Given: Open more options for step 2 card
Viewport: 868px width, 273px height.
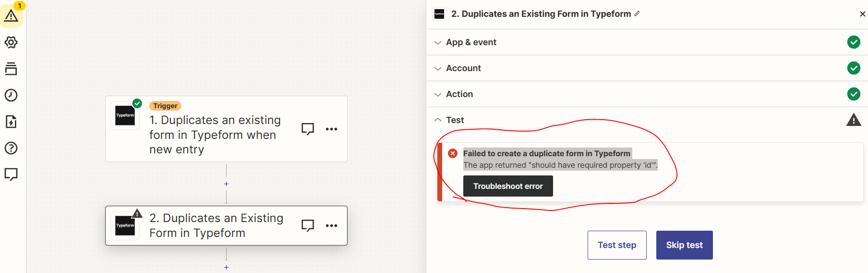Looking at the screenshot, I should pos(332,225).
